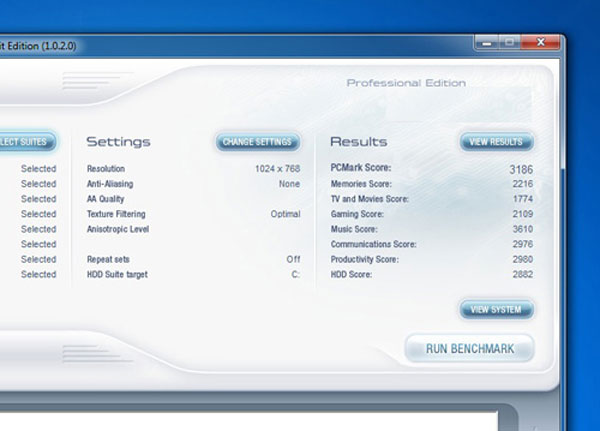Click the Resolution label

click(x=106, y=169)
